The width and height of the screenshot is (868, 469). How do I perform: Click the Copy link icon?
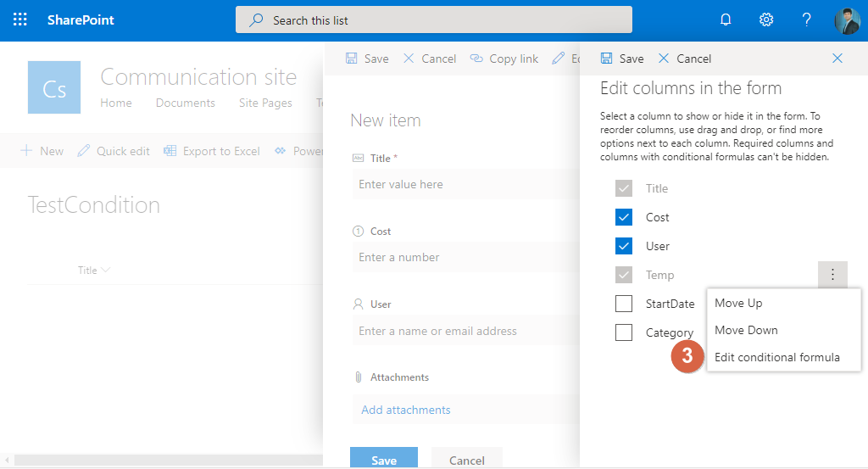pos(476,59)
